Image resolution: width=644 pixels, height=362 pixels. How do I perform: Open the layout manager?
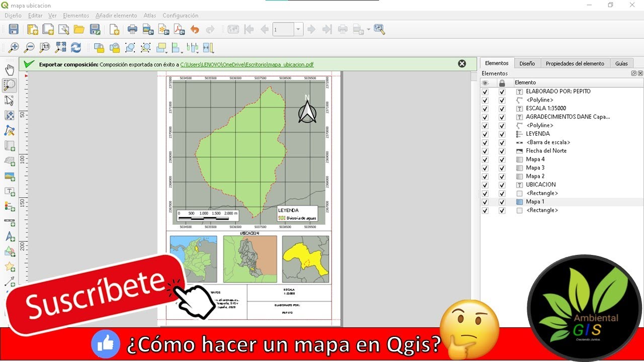(63, 29)
